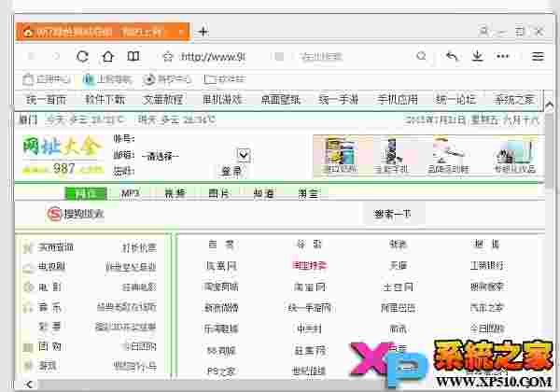Open the bookmark with blue e icon
This screenshot has width=560, height=392.
[x=88, y=79]
